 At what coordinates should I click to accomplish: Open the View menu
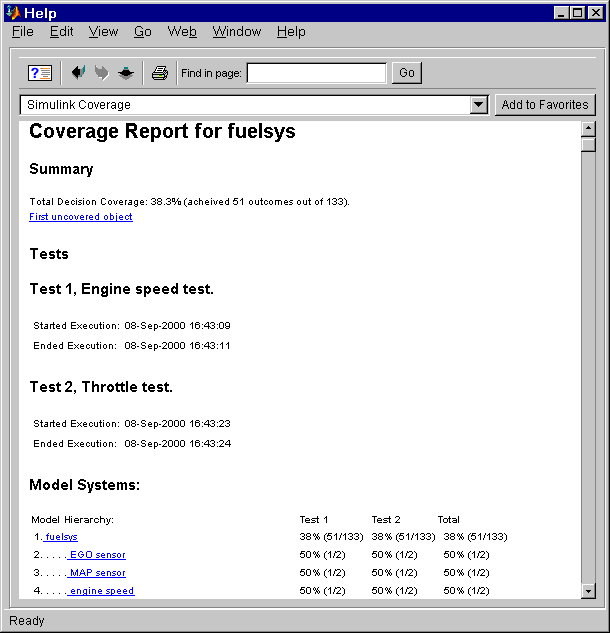[x=103, y=32]
